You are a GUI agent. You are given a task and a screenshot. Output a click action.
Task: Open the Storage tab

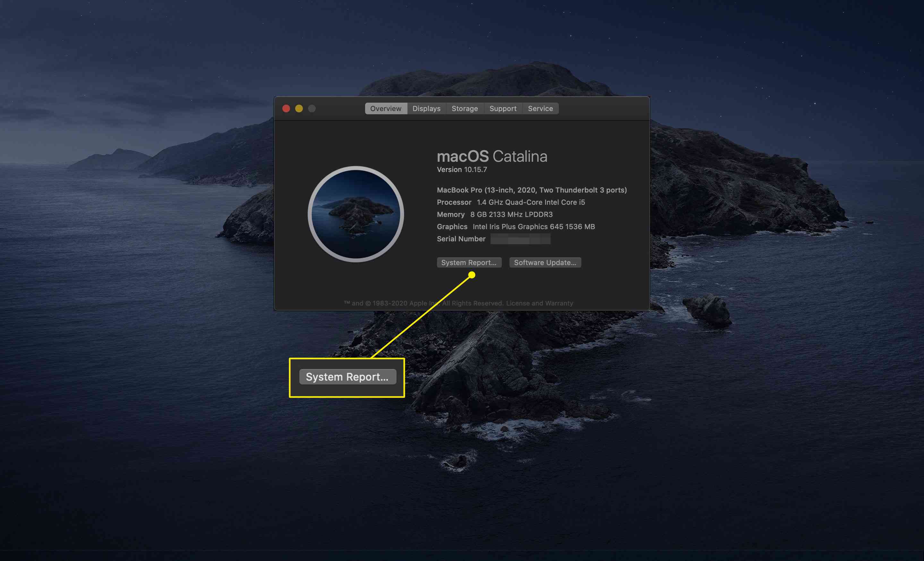465,108
